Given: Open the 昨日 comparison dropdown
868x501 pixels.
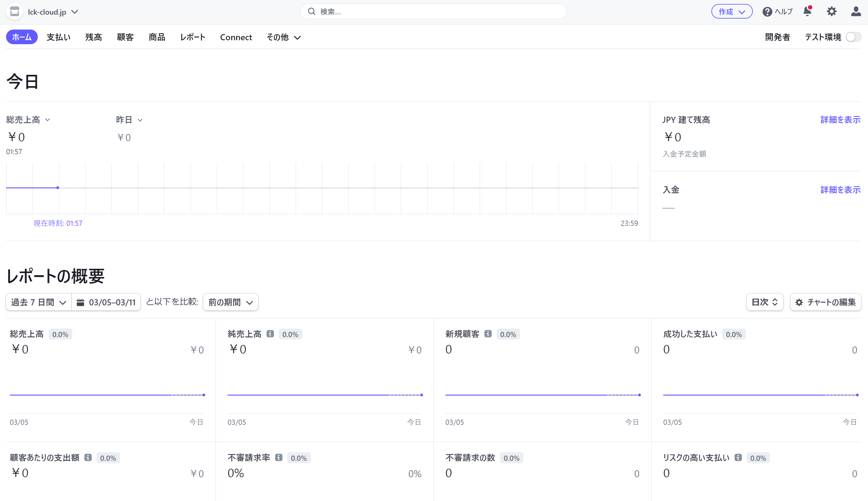Looking at the screenshot, I should (129, 120).
